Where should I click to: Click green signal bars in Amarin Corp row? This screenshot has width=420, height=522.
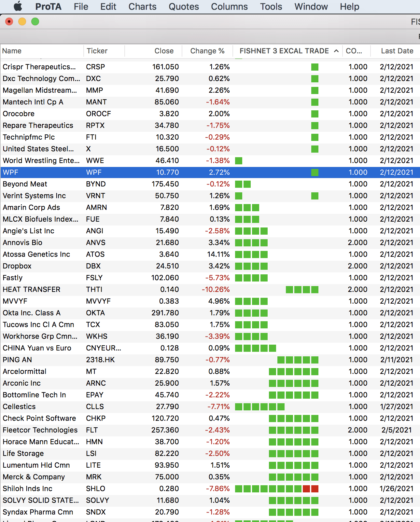point(247,208)
